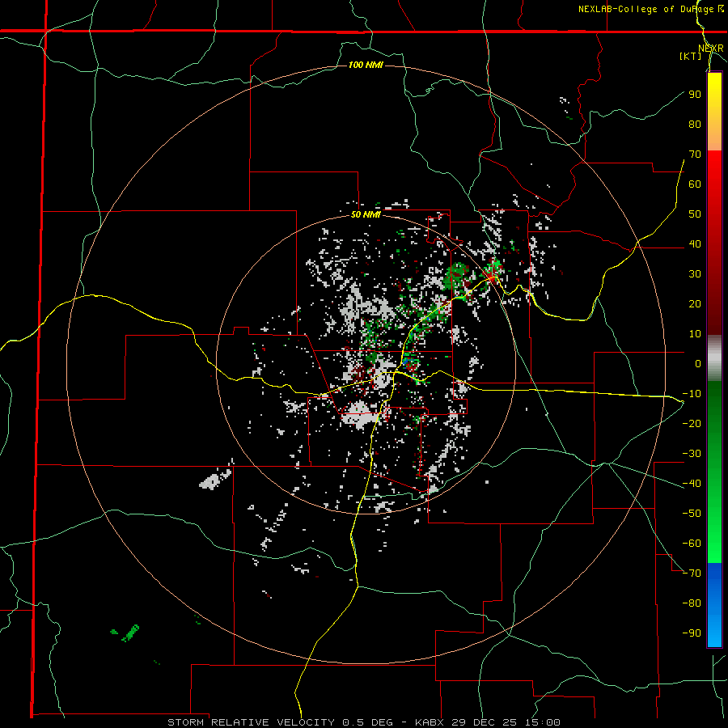Screen dimensions: 728x728
Task: Click the -20 value on the velocity scale
Action: 692,424
